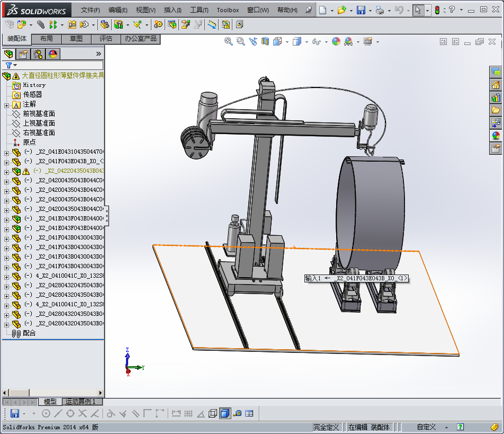This screenshot has height=434, width=504.
Task: Click the 自定义 unit system status button
Action: (426, 427)
